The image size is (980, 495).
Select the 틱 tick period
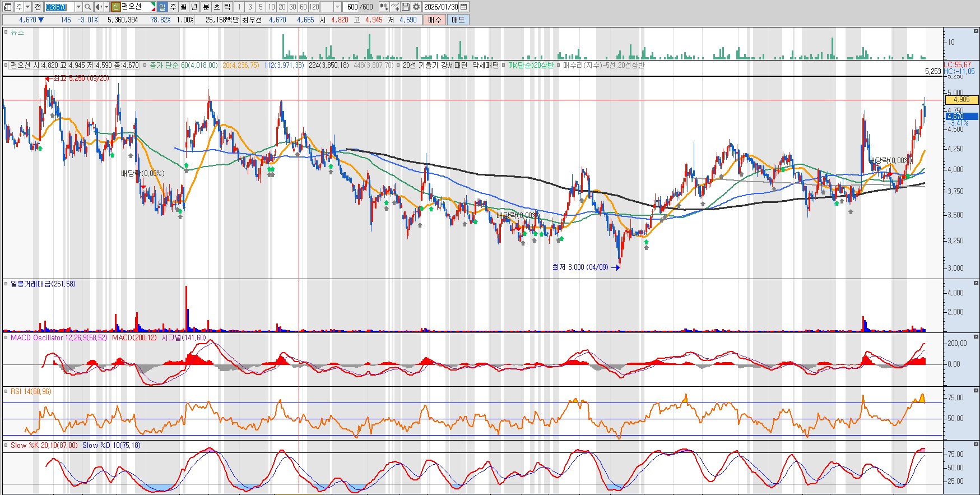[227, 7]
